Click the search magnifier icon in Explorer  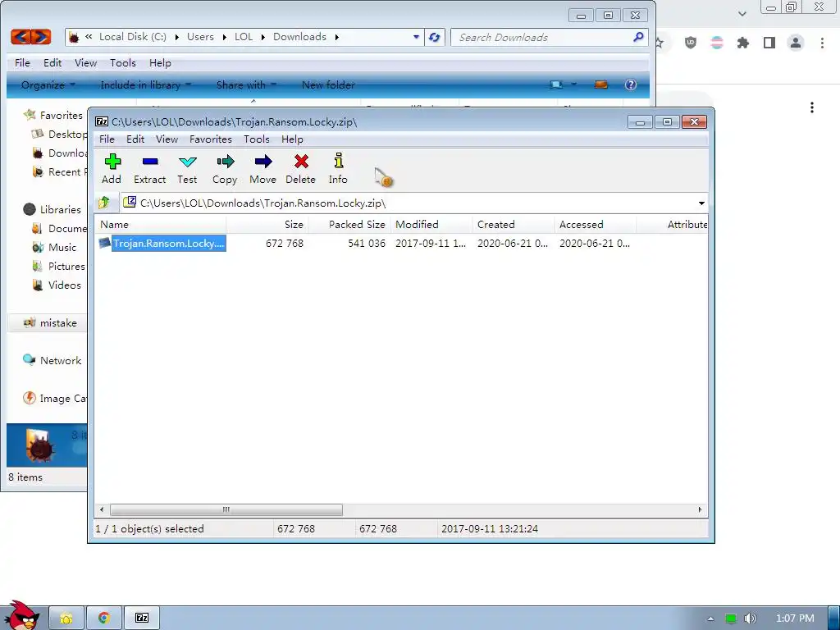pyautogui.click(x=638, y=37)
